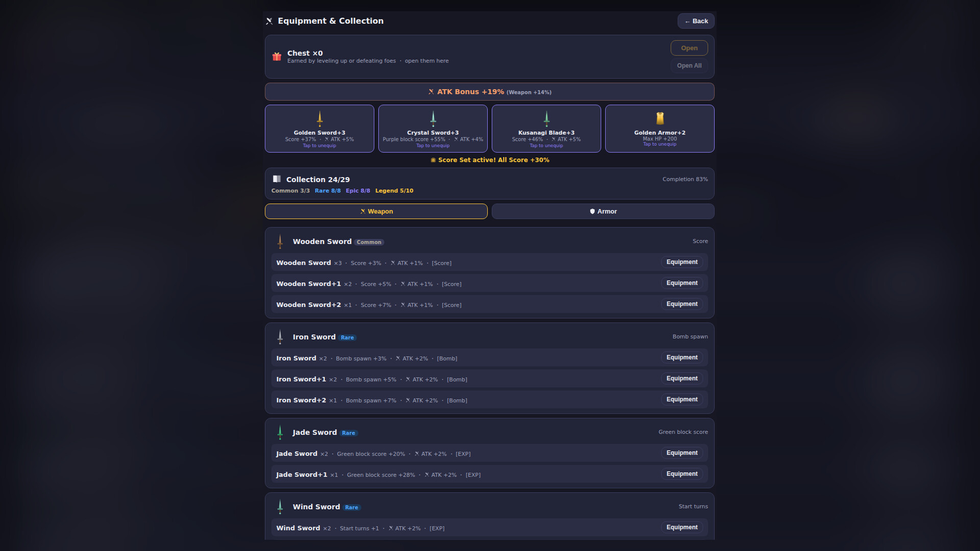This screenshot has width=980, height=551.
Task: Open a chest with Open button
Action: pos(689,48)
